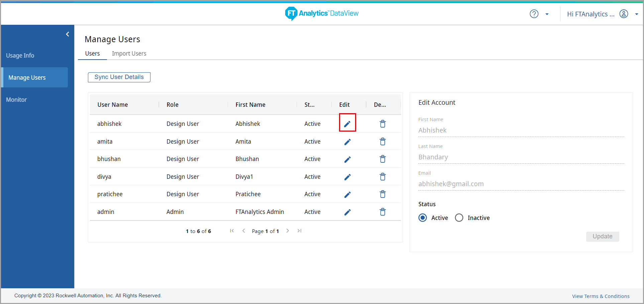Select the bhushan username cell

pyautogui.click(x=109, y=159)
